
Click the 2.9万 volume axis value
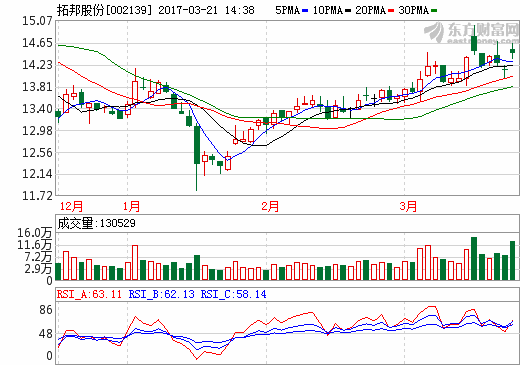[38, 269]
